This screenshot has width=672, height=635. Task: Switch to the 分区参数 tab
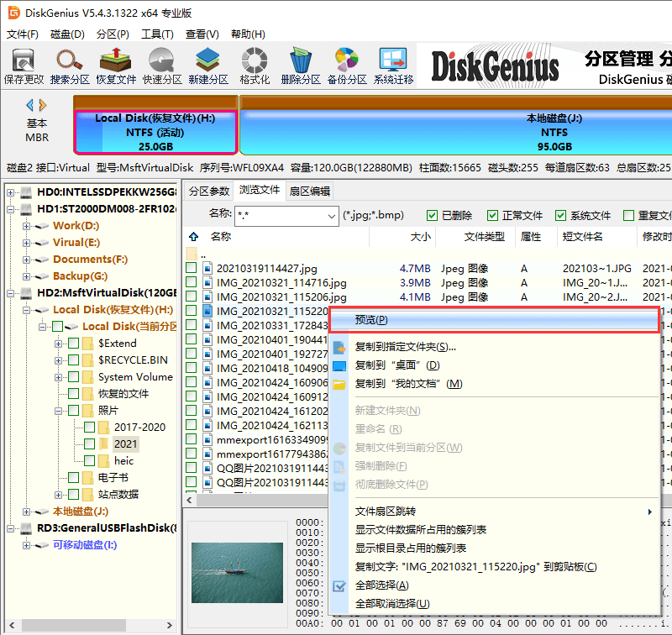[x=208, y=192]
